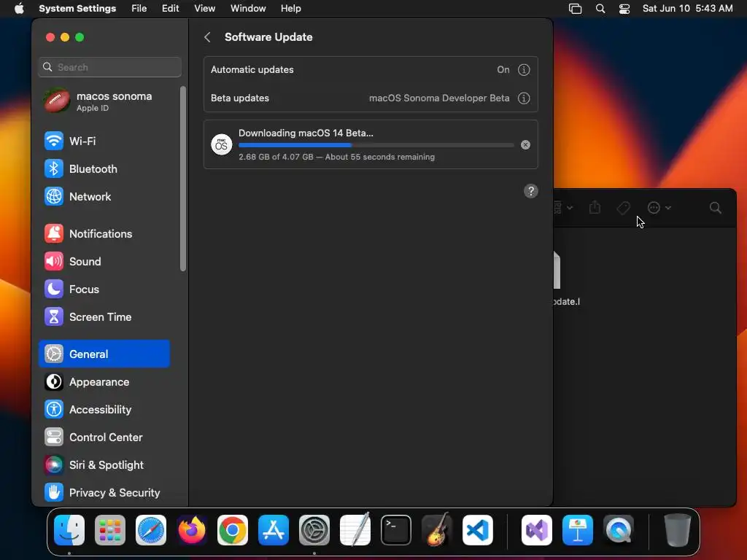
Task: Open Accessibility settings
Action: pos(104,410)
